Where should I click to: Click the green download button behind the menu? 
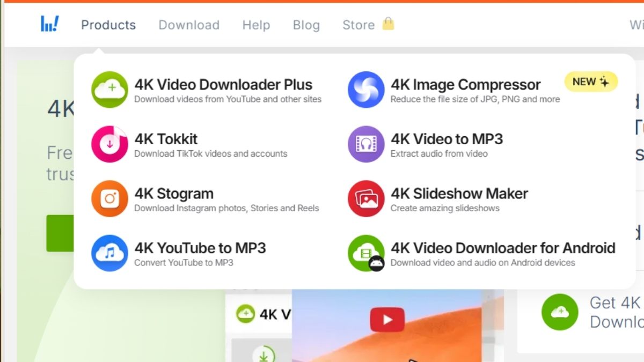60,233
